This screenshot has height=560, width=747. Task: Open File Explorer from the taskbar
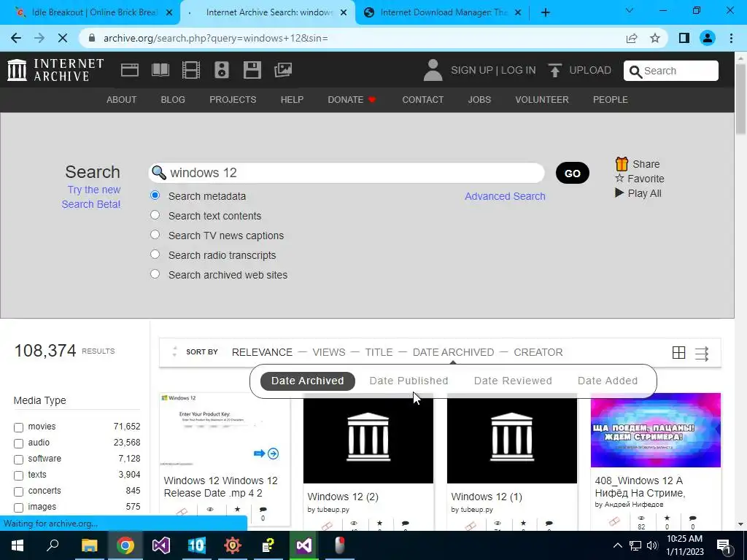[89, 545]
